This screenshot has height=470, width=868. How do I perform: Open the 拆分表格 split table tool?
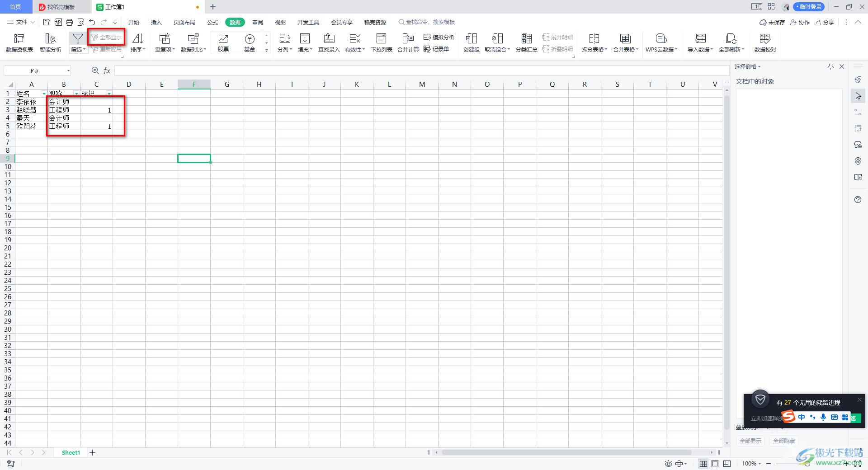(594, 43)
